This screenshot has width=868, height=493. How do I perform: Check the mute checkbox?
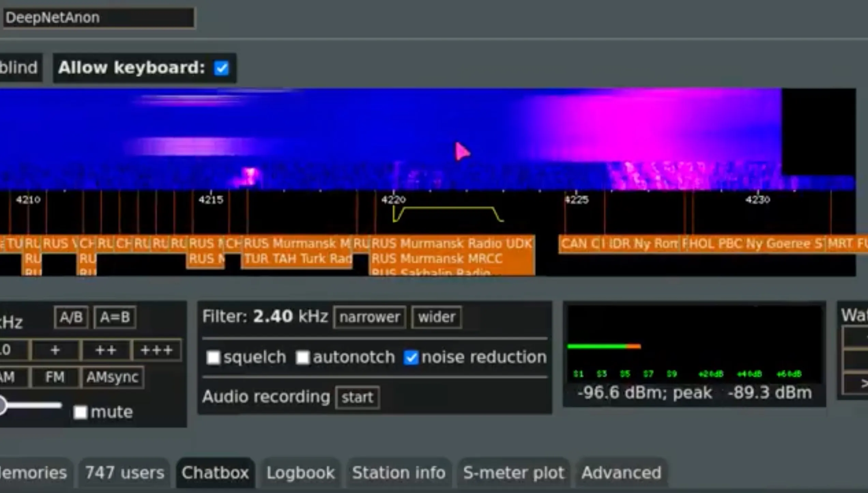(x=81, y=412)
